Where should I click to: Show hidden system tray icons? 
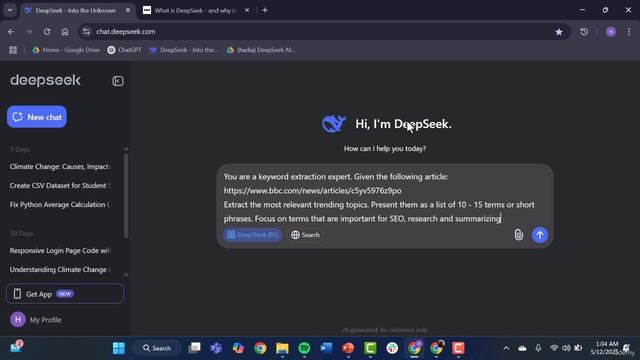point(506,348)
